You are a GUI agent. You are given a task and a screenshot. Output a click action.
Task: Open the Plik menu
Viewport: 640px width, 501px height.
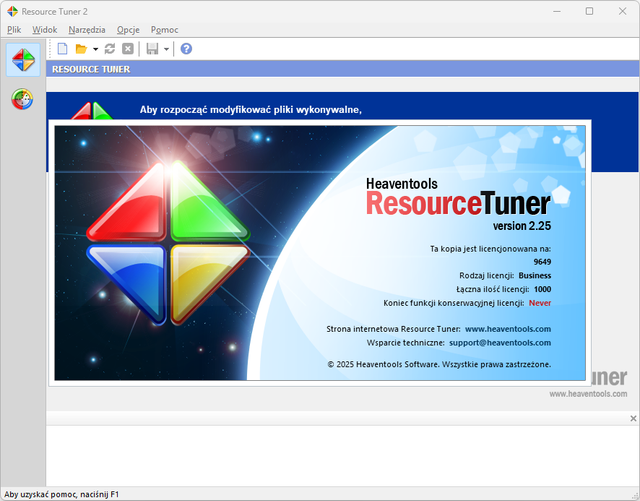[14, 30]
